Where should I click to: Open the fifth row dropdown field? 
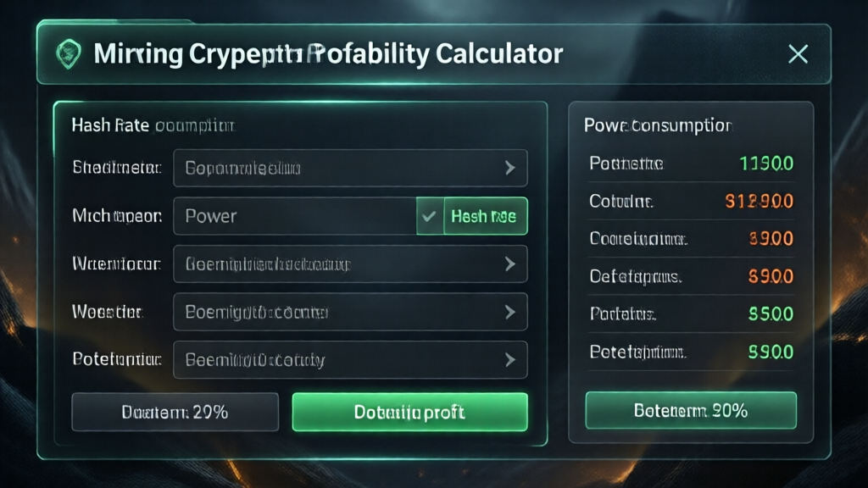click(x=339, y=360)
